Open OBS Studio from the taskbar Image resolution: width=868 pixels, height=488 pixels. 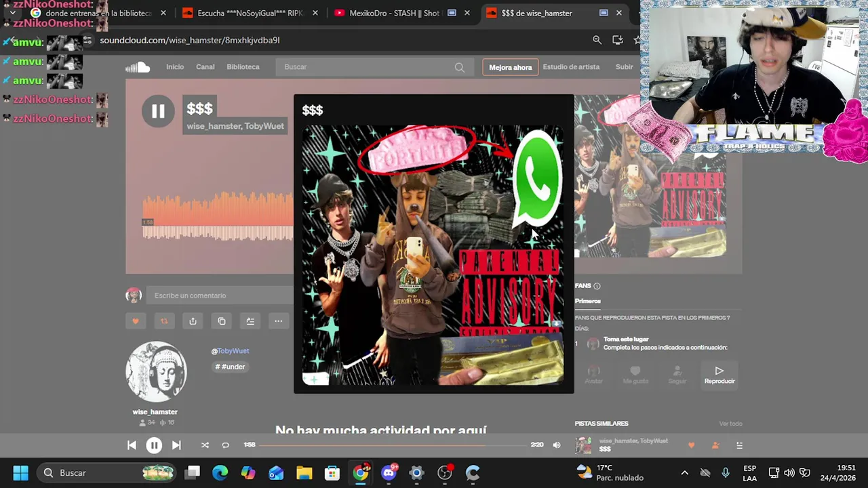pyautogui.click(x=444, y=472)
